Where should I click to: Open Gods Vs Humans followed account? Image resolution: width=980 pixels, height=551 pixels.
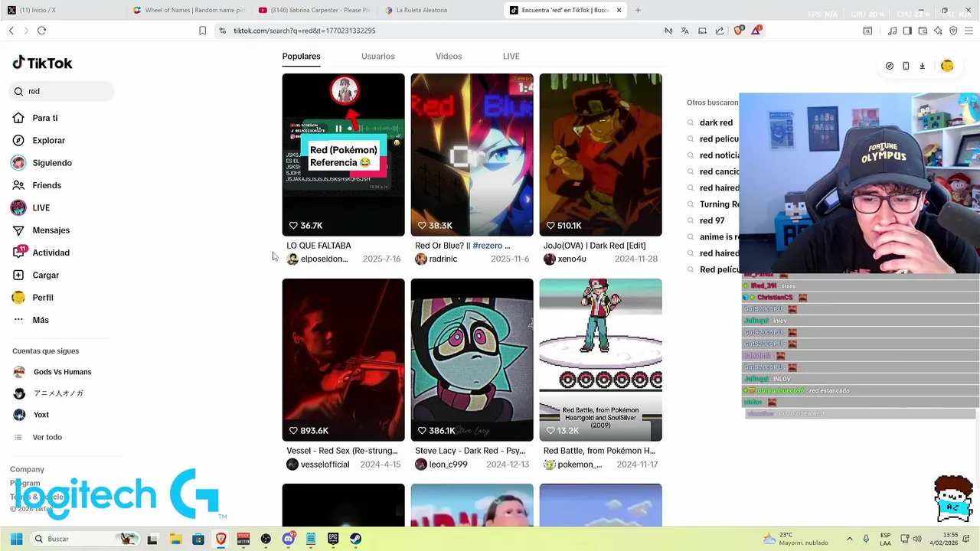click(53, 372)
